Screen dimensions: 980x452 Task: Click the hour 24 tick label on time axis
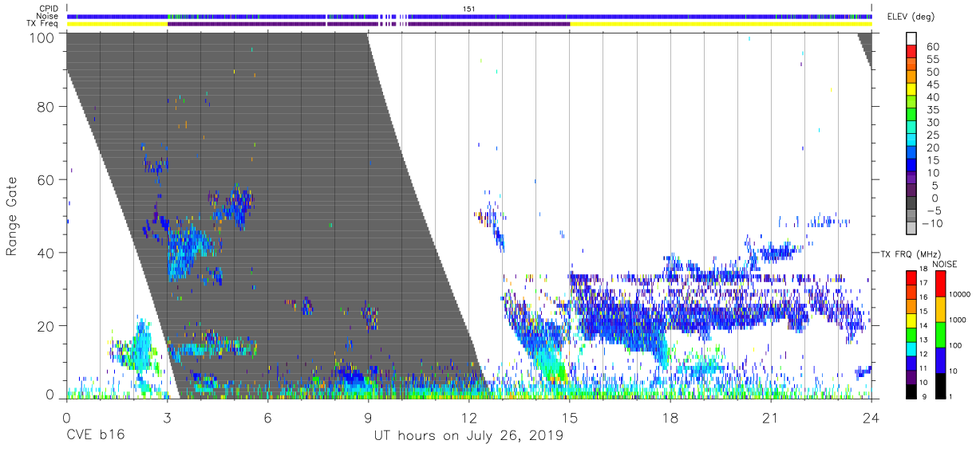coord(871,419)
